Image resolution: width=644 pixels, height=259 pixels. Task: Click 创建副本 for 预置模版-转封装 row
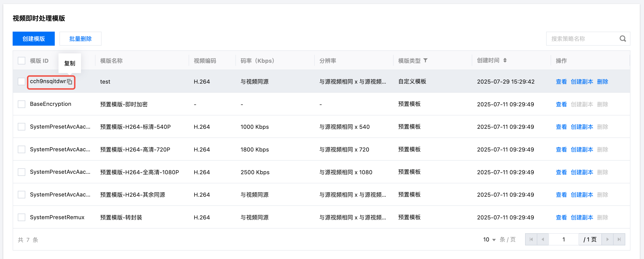582,217
